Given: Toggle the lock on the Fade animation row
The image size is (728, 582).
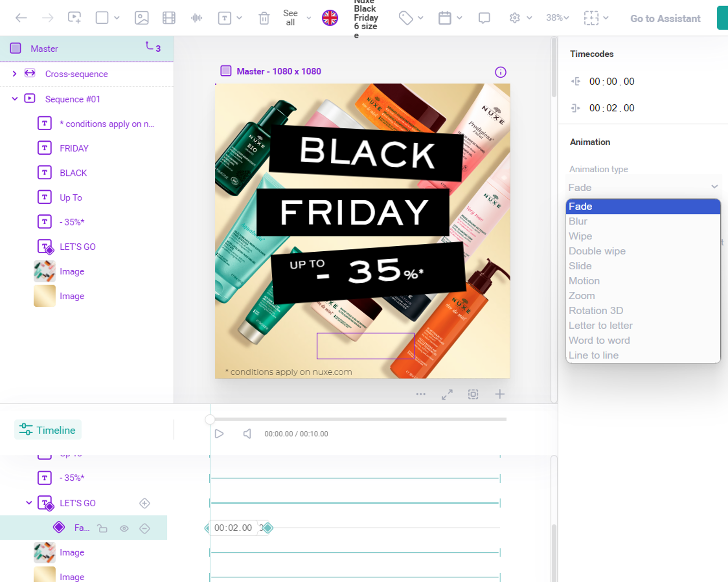Looking at the screenshot, I should (x=102, y=528).
